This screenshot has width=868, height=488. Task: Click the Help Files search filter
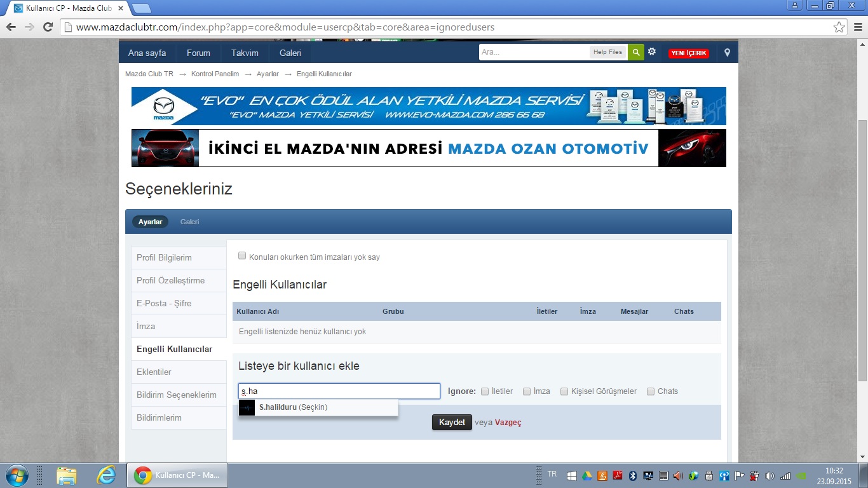click(x=607, y=52)
